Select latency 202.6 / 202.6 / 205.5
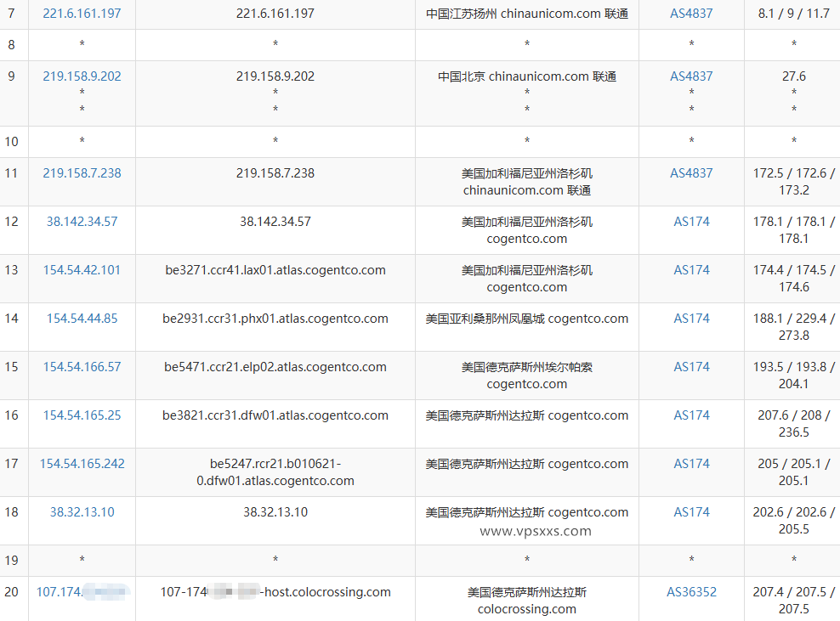The height and width of the screenshot is (621, 840). 793,521
